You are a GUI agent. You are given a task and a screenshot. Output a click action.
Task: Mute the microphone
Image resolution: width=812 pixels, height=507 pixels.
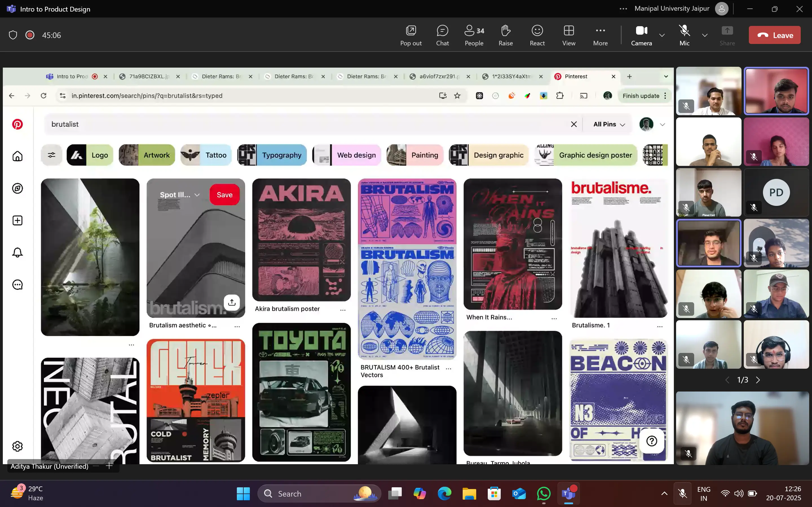pos(684,35)
